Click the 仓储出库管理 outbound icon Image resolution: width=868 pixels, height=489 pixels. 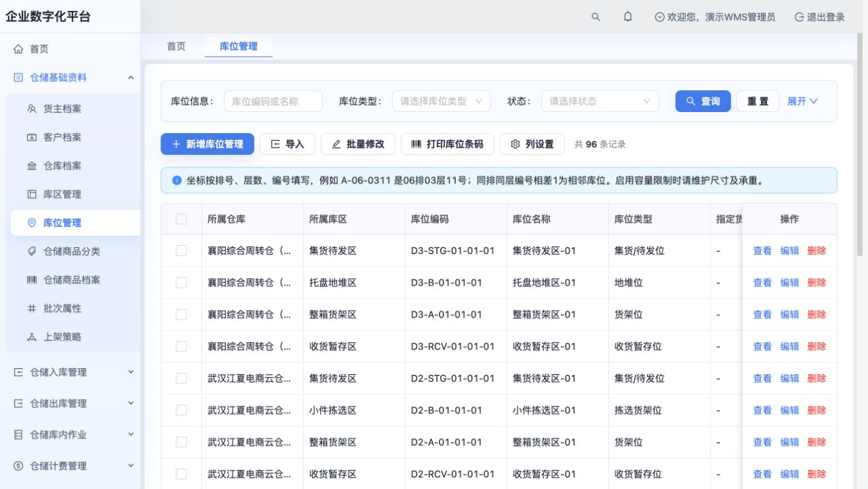[18, 404]
